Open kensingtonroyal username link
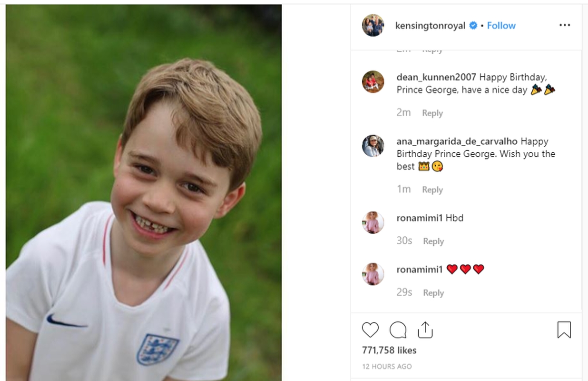Screen dimensions: 588x381 [430, 26]
